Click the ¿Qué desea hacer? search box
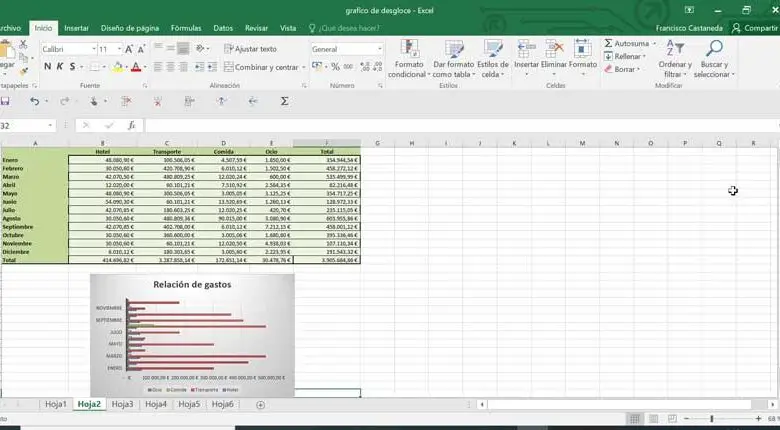This screenshot has width=780, height=430. [x=344, y=28]
